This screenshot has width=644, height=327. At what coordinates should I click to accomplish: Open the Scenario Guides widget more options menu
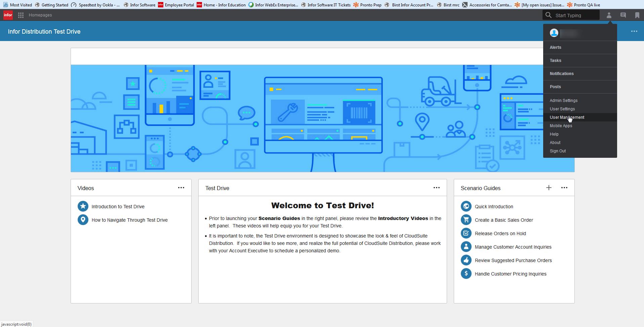point(564,188)
